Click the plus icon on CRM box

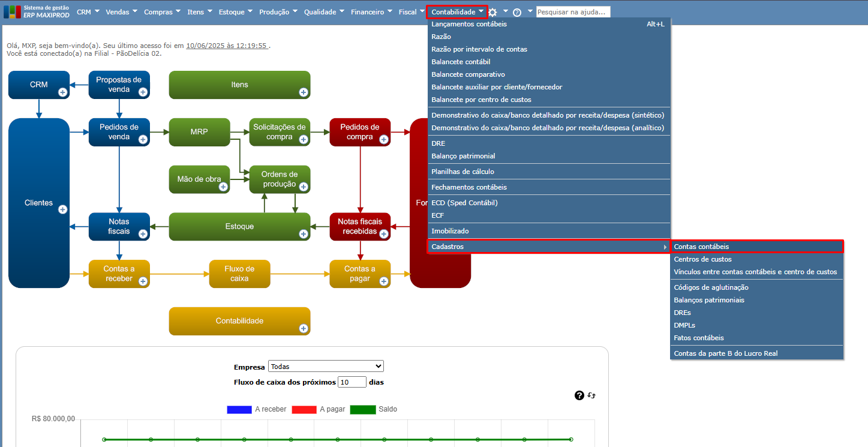click(62, 92)
